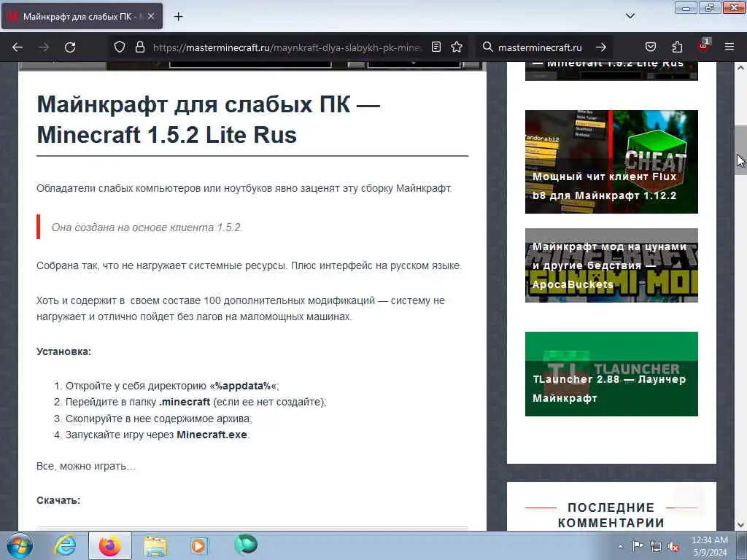Image resolution: width=747 pixels, height=560 pixels.
Task: Open the ApocaBuckets tsunami mod article
Action: click(x=611, y=265)
